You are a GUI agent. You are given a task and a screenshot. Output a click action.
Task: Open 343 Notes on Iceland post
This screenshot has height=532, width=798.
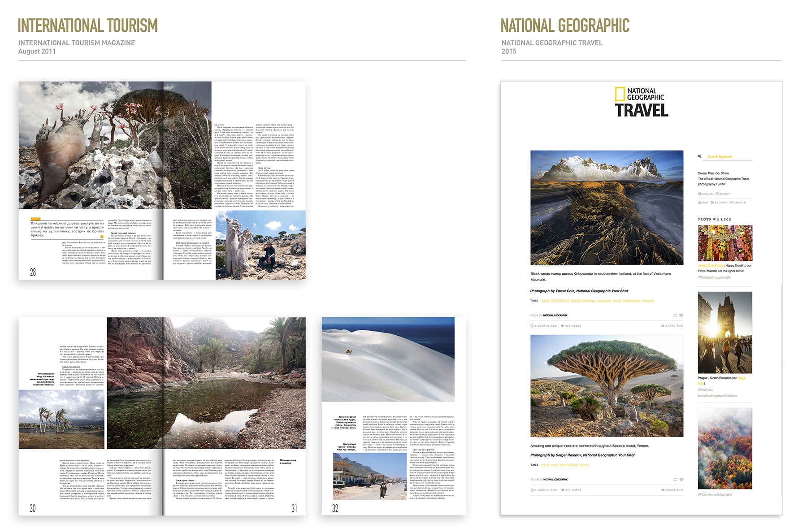click(x=571, y=326)
